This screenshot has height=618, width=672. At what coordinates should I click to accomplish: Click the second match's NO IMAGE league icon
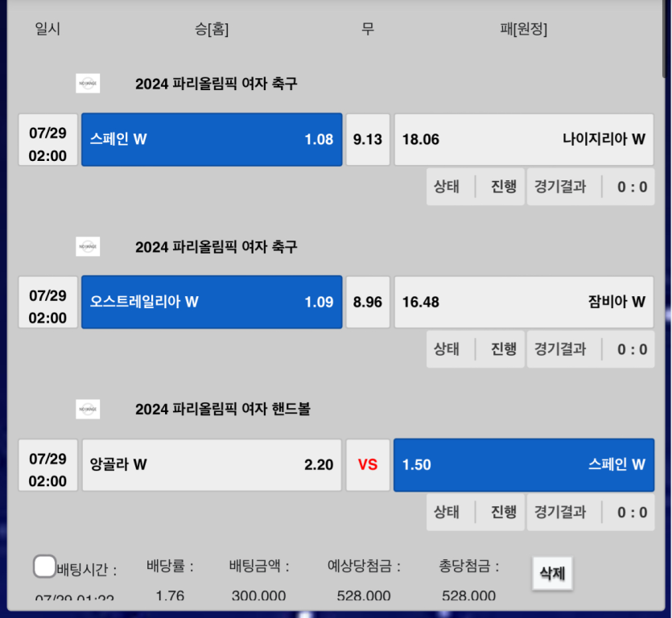click(88, 246)
